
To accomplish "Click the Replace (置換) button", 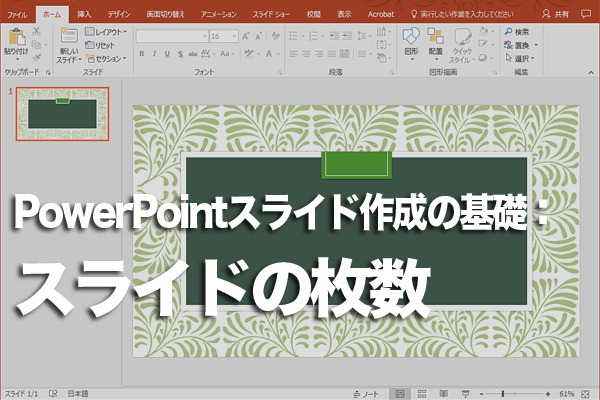I will (x=517, y=45).
